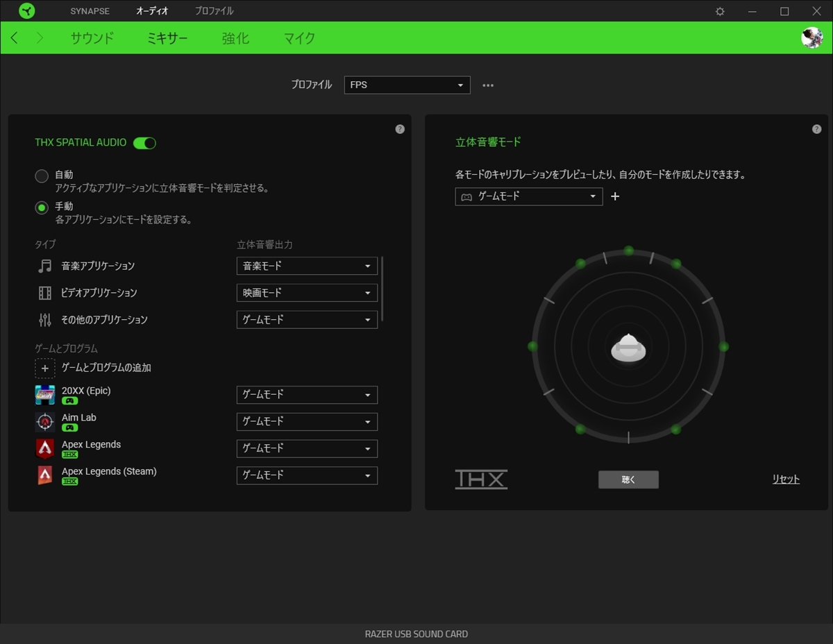Screen dimensions: 833x644
Task: Open help for the 立体音響モード panel
Action: 816,129
